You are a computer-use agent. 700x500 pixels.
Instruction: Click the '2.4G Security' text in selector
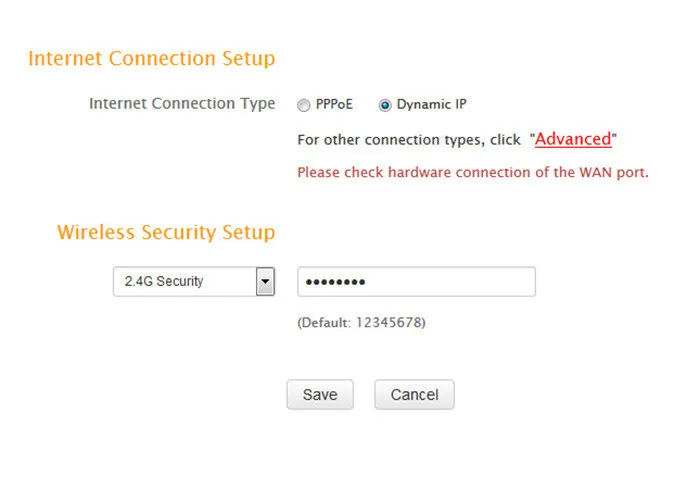164,281
